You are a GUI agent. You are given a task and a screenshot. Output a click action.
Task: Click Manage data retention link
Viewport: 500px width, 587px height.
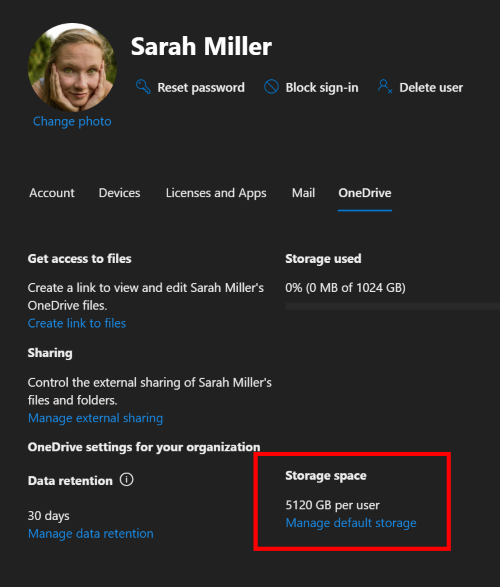point(91,533)
